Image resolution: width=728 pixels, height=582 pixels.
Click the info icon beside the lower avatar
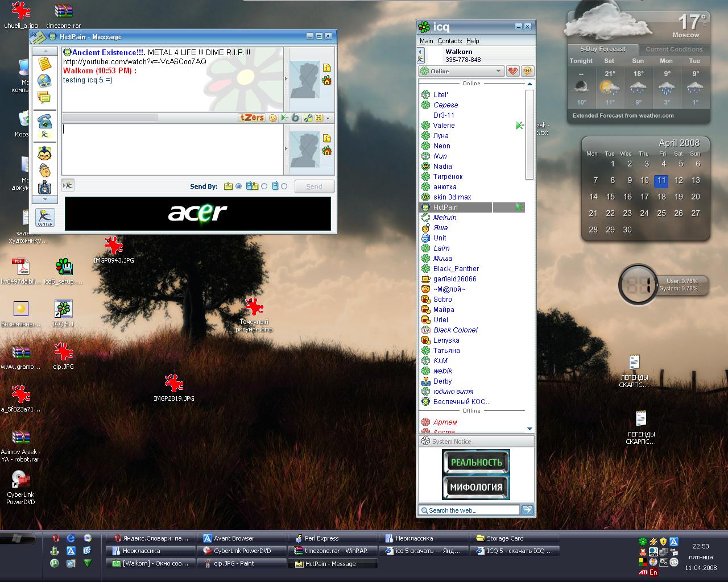coord(326,138)
